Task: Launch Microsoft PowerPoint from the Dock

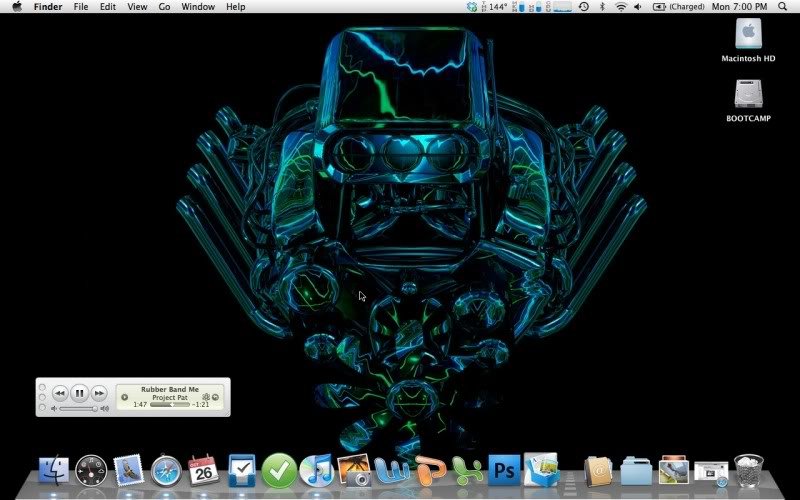Action: point(430,470)
